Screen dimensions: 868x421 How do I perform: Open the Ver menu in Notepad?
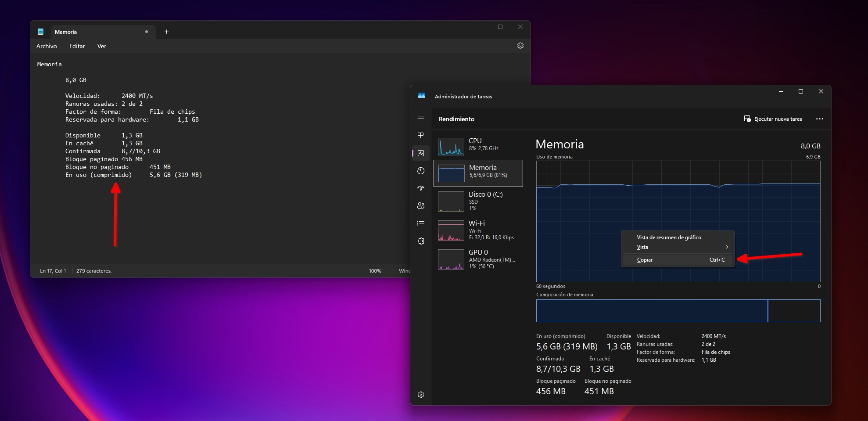(x=101, y=46)
